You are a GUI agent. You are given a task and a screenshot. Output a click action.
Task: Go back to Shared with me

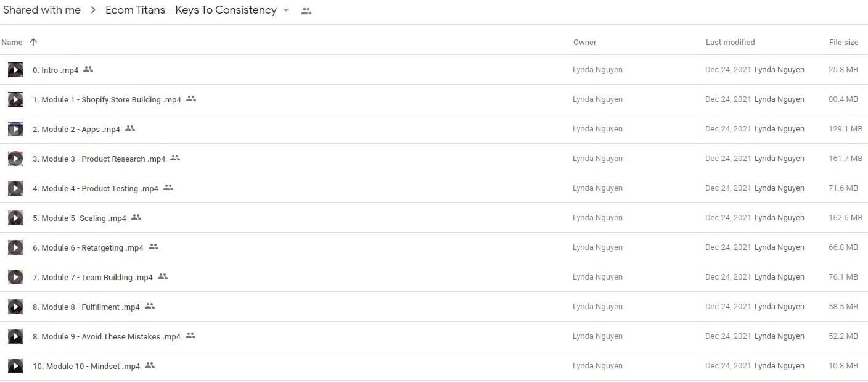(x=42, y=10)
